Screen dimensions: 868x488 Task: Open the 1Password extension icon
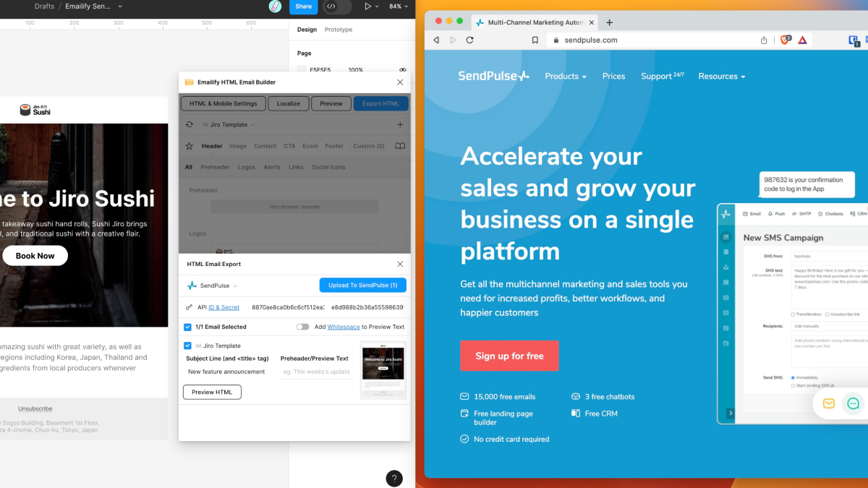(x=854, y=40)
